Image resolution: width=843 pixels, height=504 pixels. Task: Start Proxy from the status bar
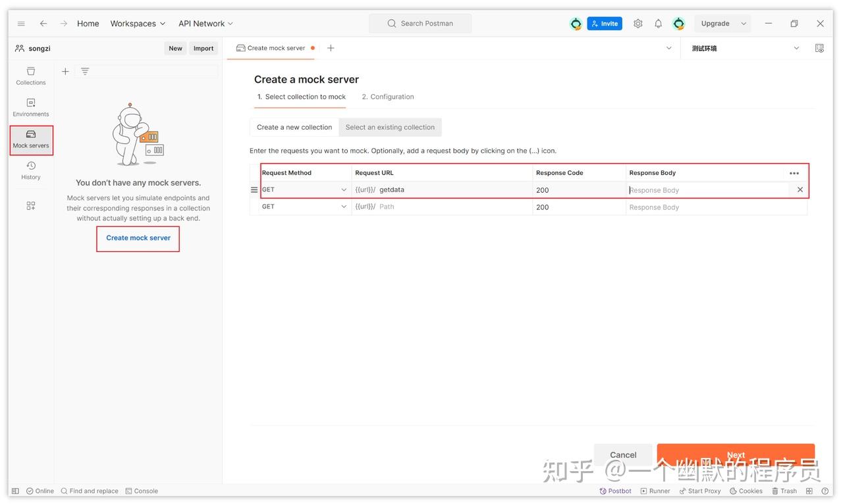pyautogui.click(x=700, y=490)
